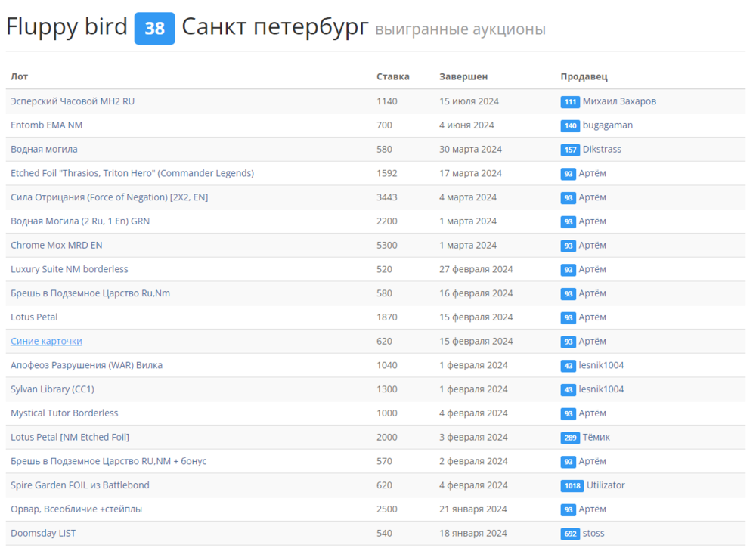Click the 289 badge beside Тёмик

(570, 438)
